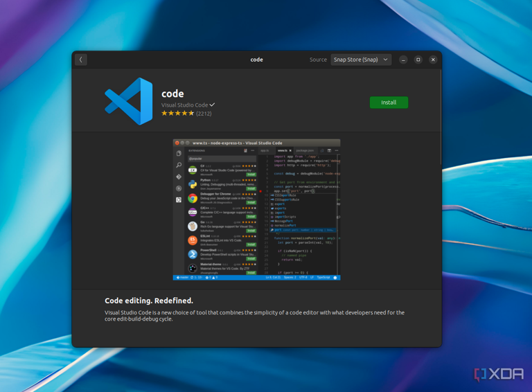Image resolution: width=532 pixels, height=392 pixels.
Task: Click the window's vertical scrollbar
Action: 441,117
